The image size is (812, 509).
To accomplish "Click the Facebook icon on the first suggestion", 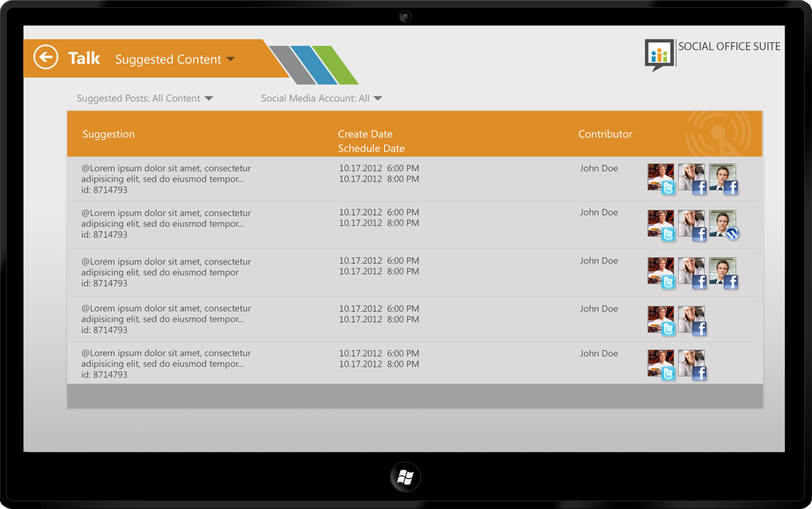I will click(700, 188).
